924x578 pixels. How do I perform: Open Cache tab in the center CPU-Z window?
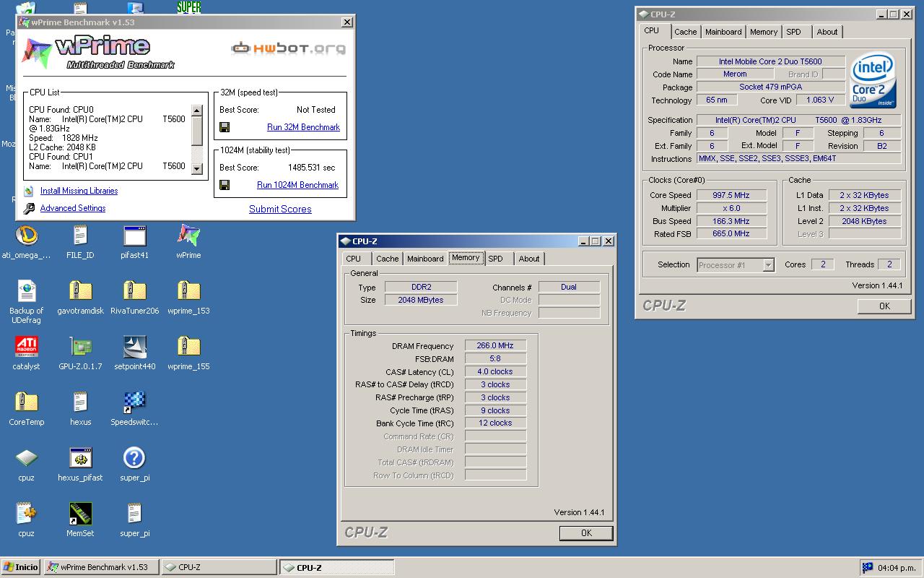pos(387,259)
